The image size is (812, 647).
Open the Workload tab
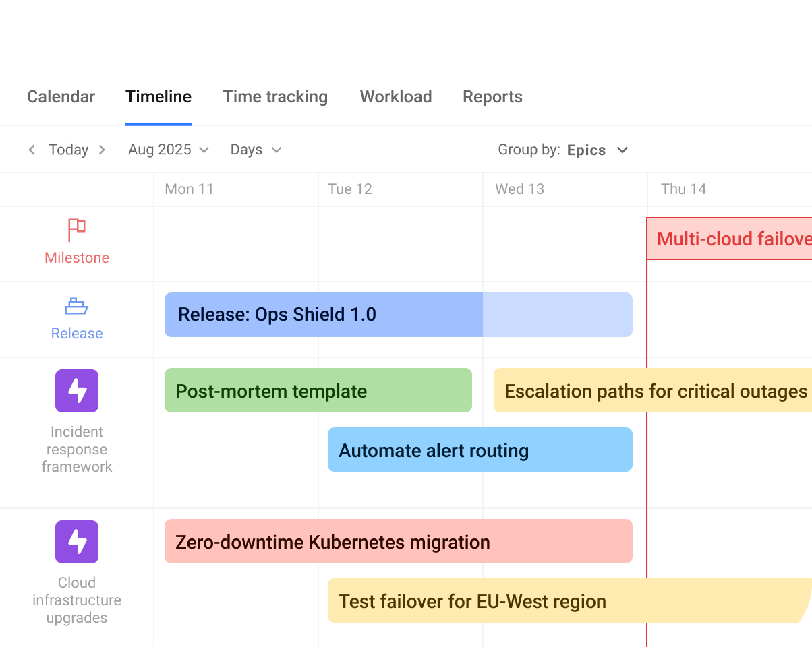(x=395, y=96)
